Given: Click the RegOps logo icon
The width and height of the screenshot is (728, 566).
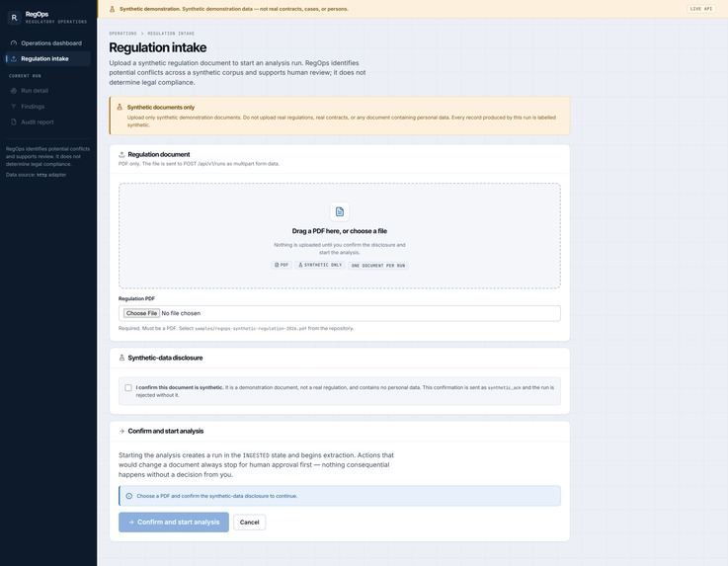Looking at the screenshot, I should (14, 18).
